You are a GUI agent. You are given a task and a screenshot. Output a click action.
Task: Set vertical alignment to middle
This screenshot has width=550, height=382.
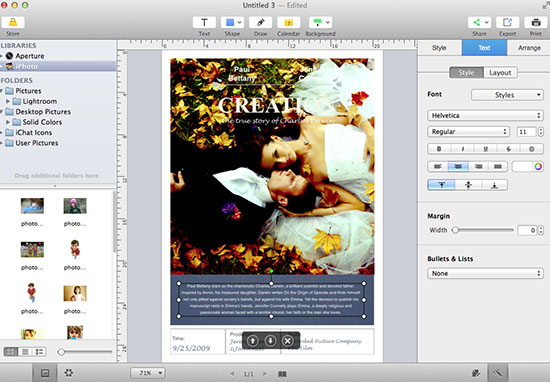point(468,185)
